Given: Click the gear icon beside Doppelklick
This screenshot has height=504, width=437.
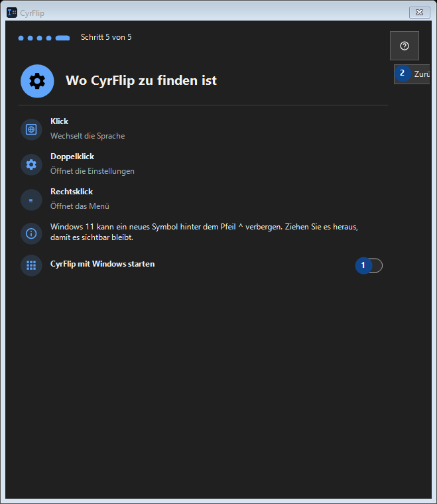Looking at the screenshot, I should click(31, 164).
